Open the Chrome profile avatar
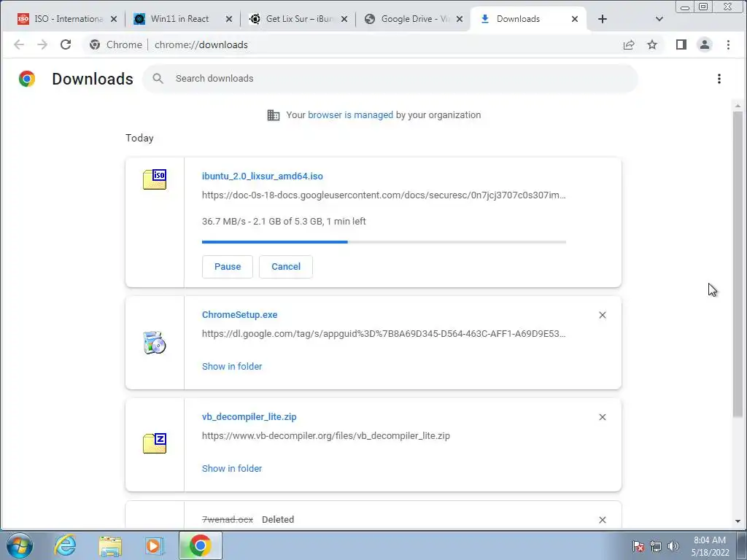Image resolution: width=747 pixels, height=560 pixels. [x=705, y=44]
